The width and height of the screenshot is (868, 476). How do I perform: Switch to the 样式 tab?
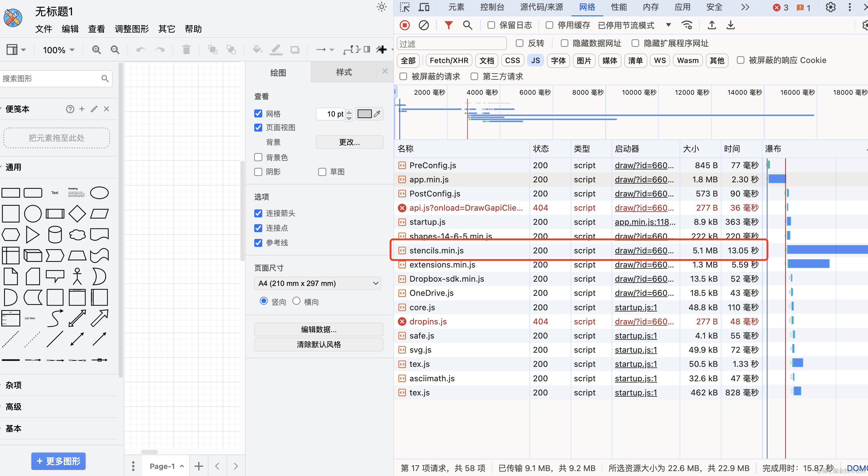click(x=344, y=72)
